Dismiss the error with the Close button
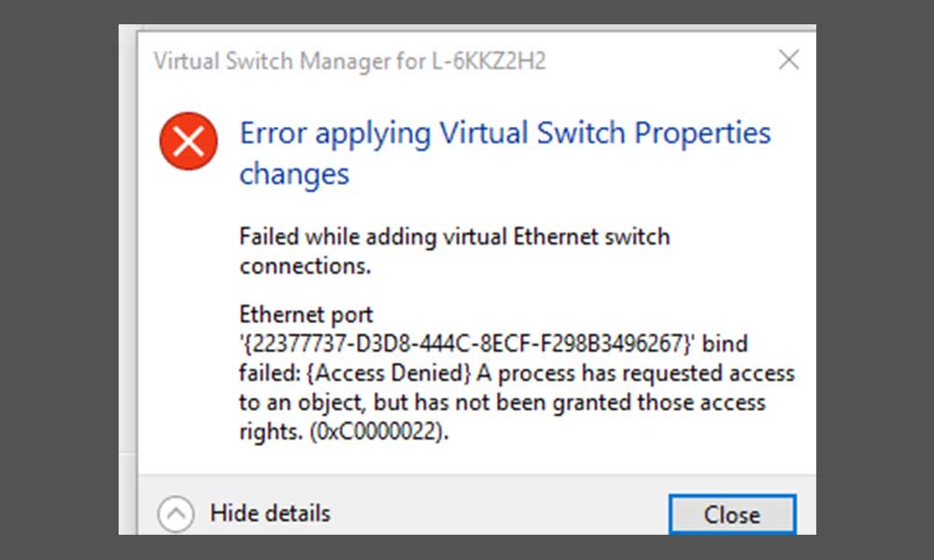934x560 pixels. click(x=732, y=514)
